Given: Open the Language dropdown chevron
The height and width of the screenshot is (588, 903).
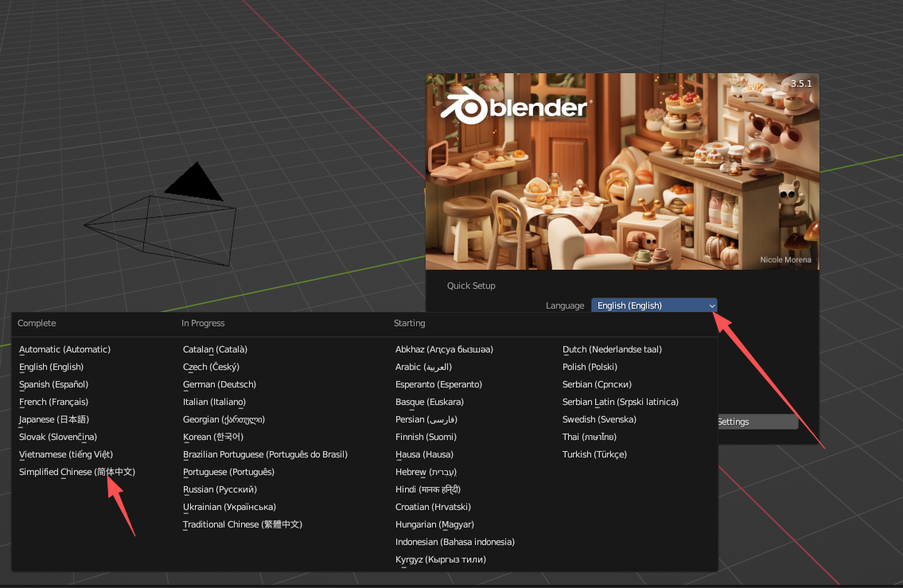Looking at the screenshot, I should click(712, 306).
